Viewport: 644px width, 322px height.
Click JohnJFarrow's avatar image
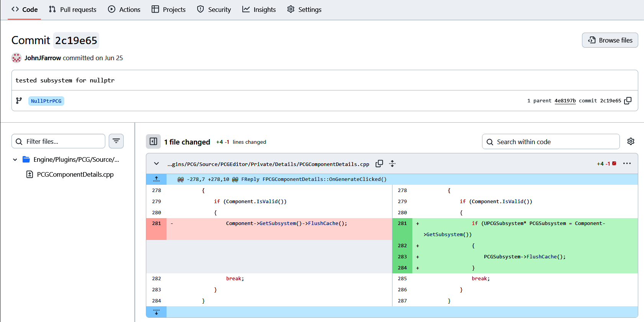(16, 58)
